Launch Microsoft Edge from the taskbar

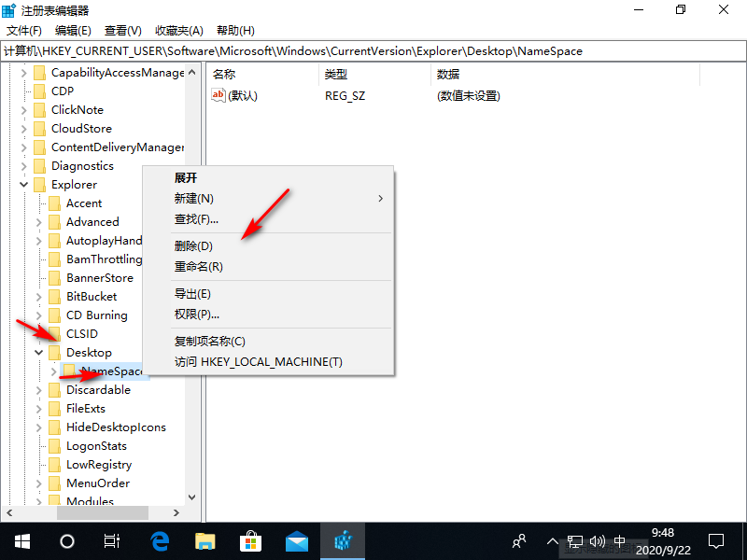[x=159, y=541]
